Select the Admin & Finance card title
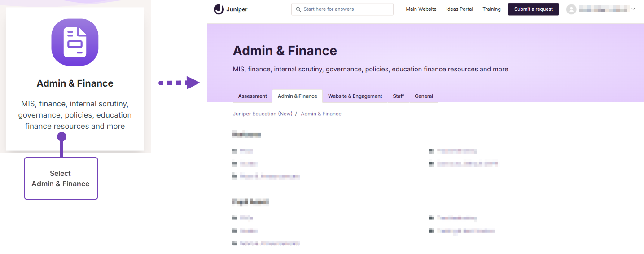The height and width of the screenshot is (254, 644). (x=75, y=83)
